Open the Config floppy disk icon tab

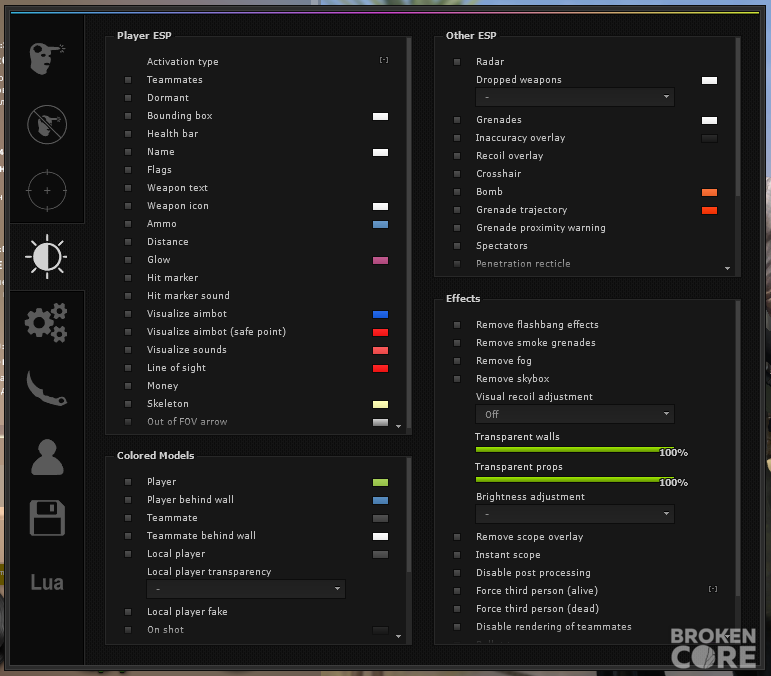47,518
